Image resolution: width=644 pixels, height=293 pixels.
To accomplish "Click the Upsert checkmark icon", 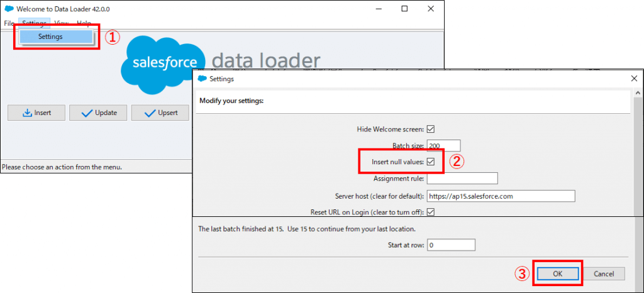I will coord(150,113).
